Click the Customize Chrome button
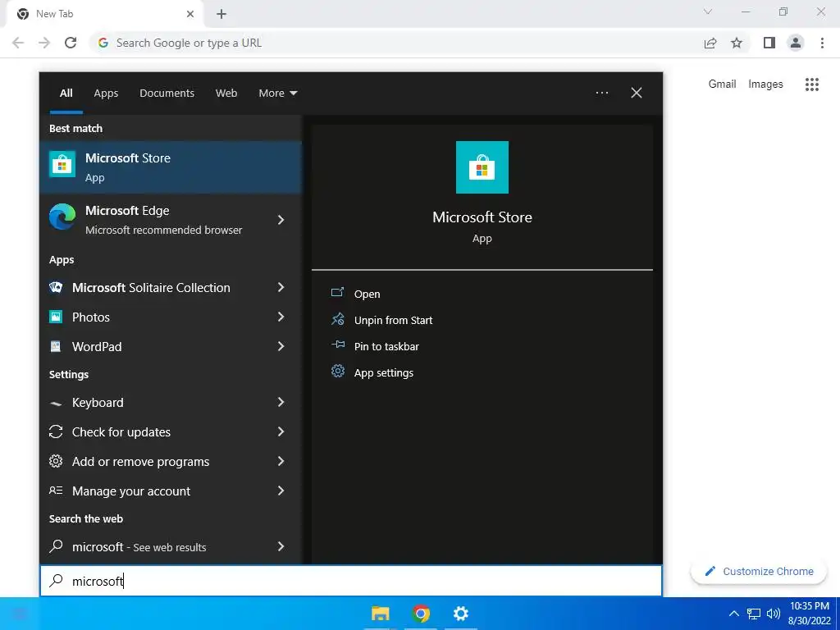The image size is (840, 630). (760, 571)
